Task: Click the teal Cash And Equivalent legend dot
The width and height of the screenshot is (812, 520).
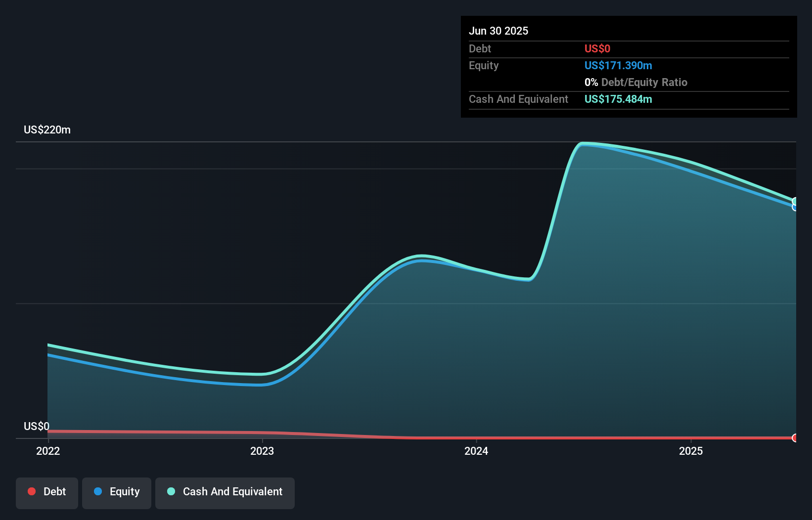Action: [x=171, y=491]
